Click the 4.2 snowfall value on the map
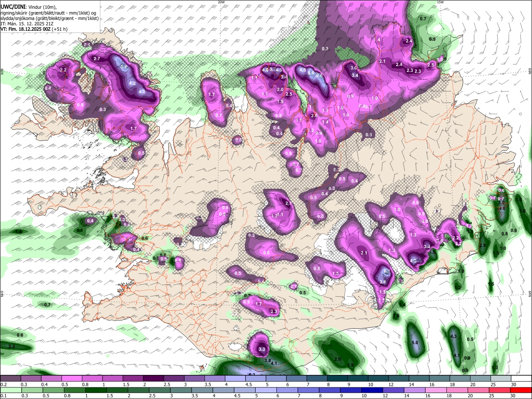The height and width of the screenshot is (399, 532). pos(133,83)
